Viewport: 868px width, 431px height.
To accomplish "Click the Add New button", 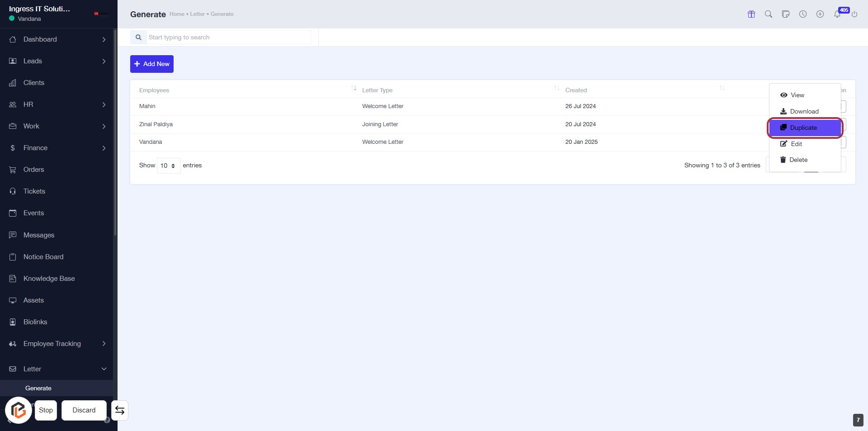I will pos(152,64).
